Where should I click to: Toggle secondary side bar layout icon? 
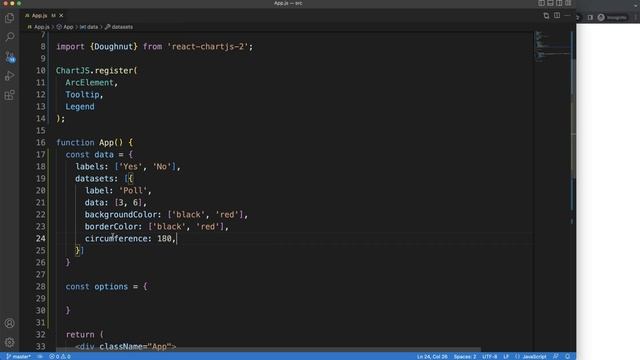(x=559, y=3)
